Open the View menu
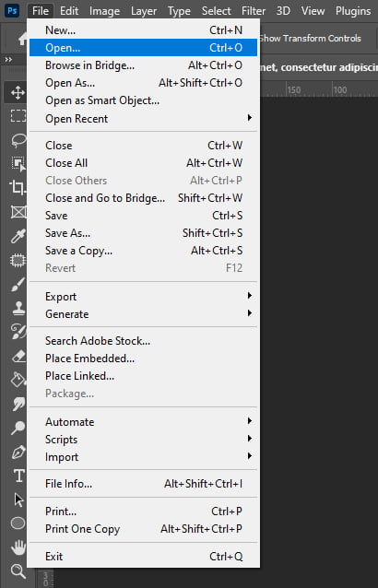378x588 pixels. tap(313, 11)
